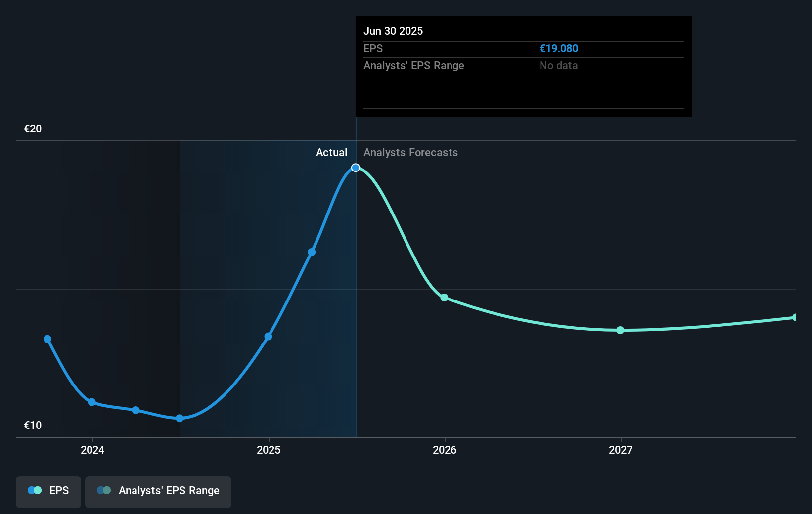The height and width of the screenshot is (514, 812).
Task: Click the 'Jun 30 2025' tooltip date
Action: click(393, 31)
